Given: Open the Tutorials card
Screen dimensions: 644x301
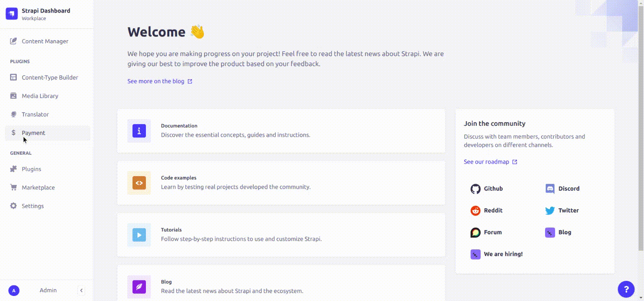Looking at the screenshot, I should [281, 235].
